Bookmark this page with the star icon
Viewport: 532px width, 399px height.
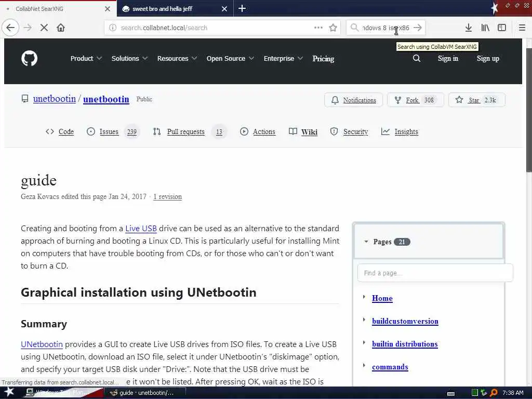click(x=333, y=28)
